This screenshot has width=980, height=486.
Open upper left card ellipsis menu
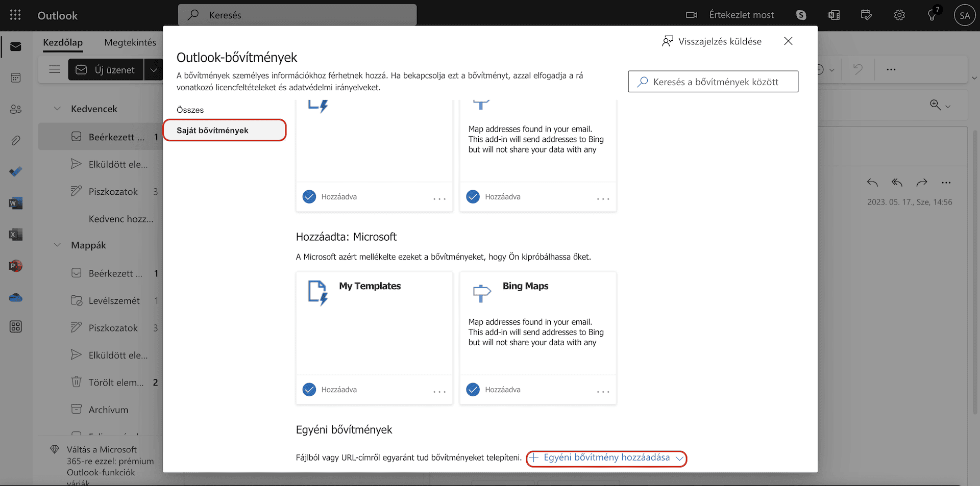point(439,199)
